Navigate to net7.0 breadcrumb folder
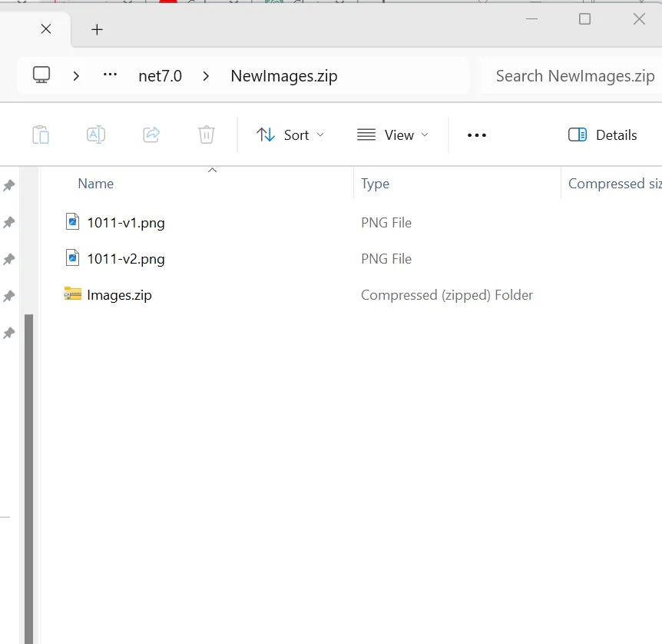Viewport: 662px width, 644px height. 160,76
